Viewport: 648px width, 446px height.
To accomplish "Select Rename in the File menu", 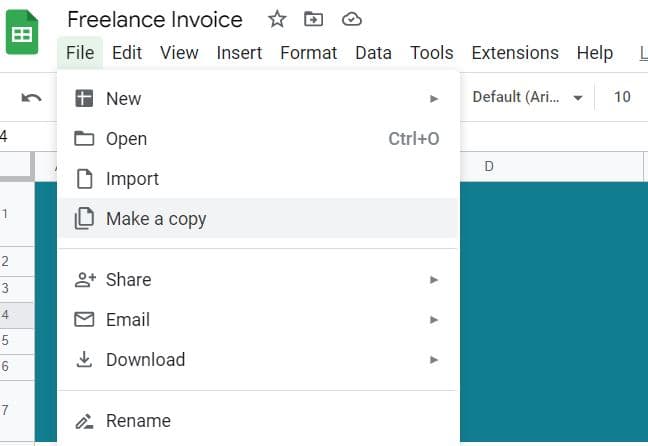I will click(x=138, y=421).
